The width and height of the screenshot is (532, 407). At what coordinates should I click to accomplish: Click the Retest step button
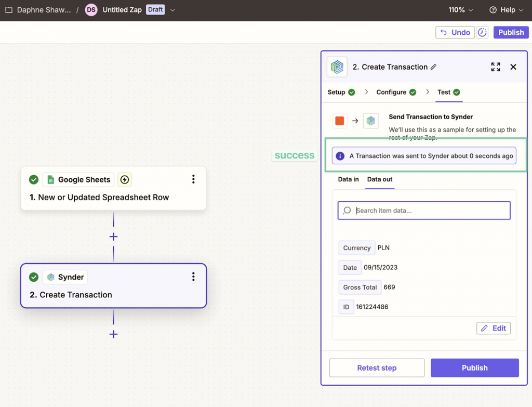click(376, 367)
